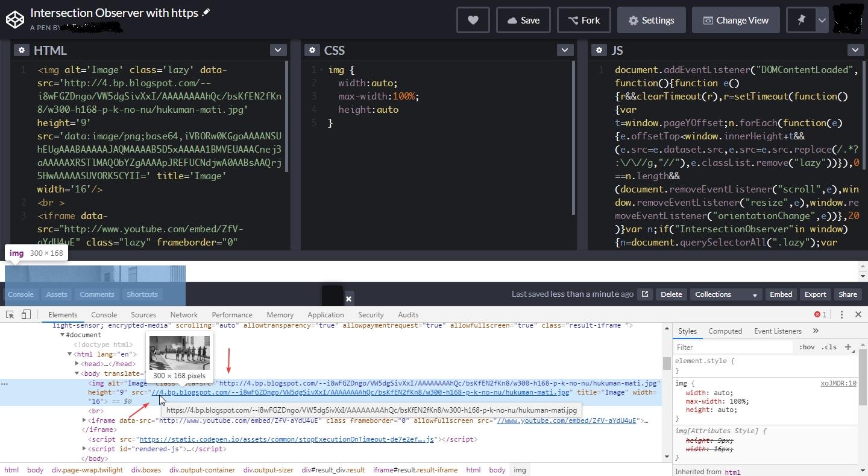Open the Sources tab
Viewport: 868px width, 476px height.
[x=143, y=315]
